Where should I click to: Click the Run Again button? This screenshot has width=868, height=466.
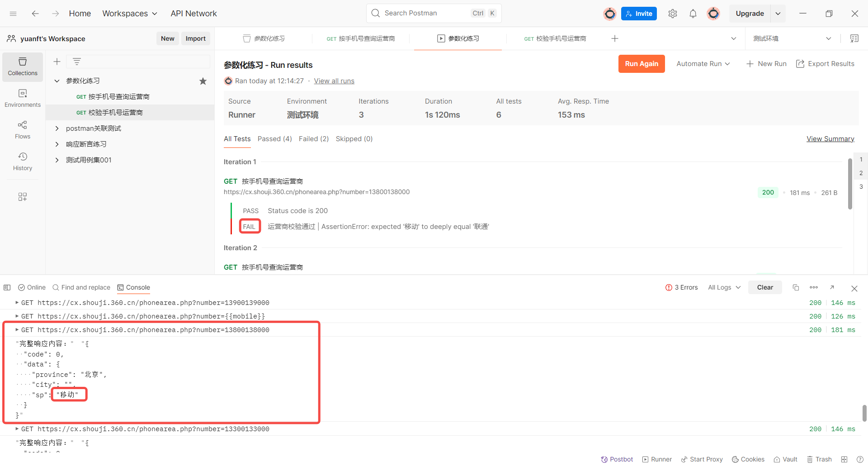(x=642, y=64)
